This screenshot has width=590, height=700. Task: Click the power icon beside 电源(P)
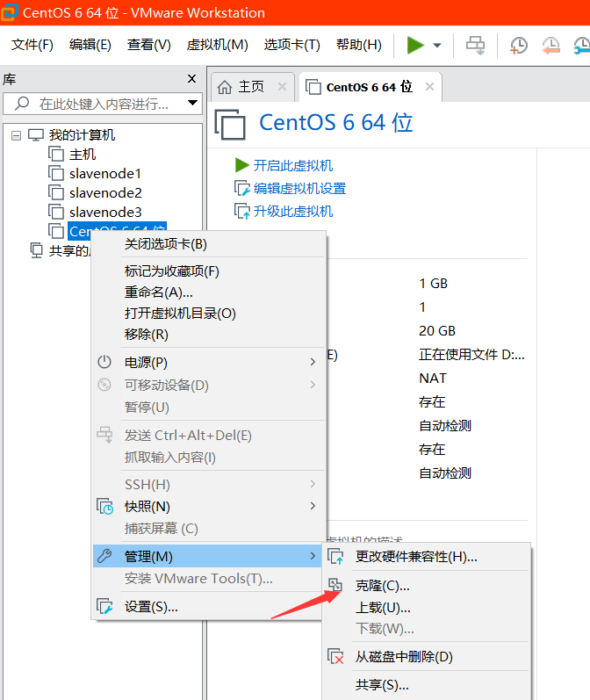[x=104, y=362]
